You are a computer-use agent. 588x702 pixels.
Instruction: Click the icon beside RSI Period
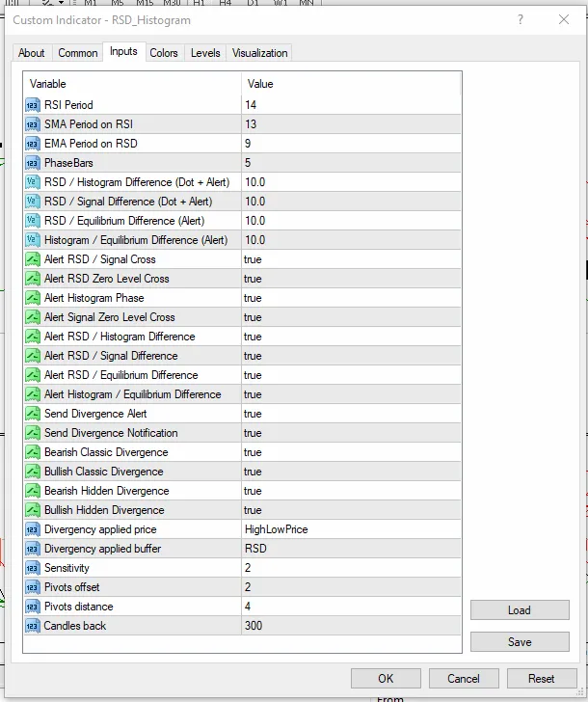pyautogui.click(x=33, y=105)
